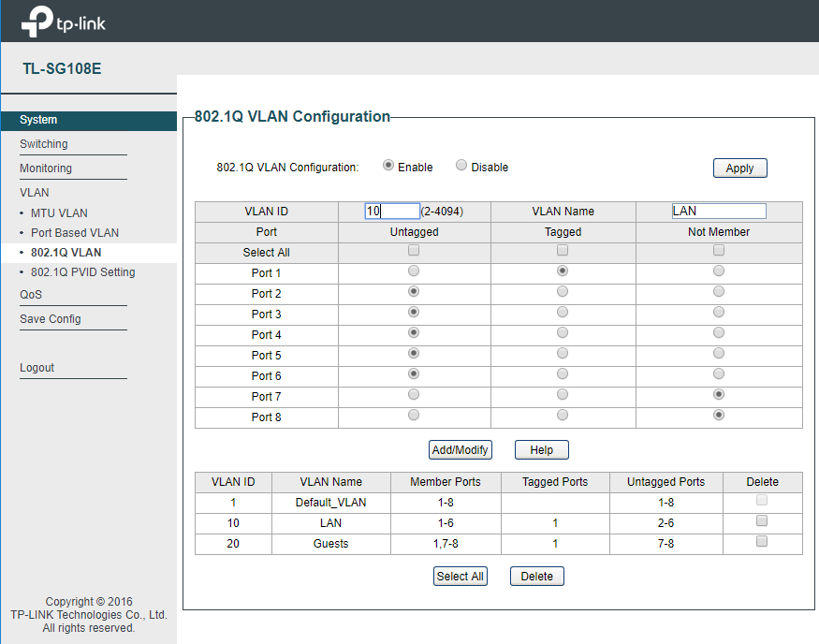Set Port 1 to Tagged
819x644 pixels.
click(x=563, y=271)
